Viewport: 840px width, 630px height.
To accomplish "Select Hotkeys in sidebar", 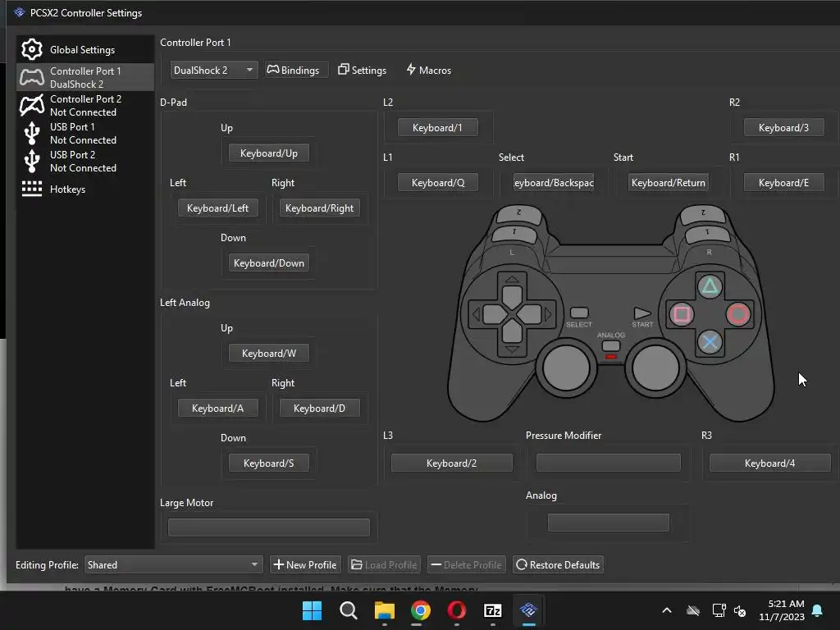I will (x=85, y=189).
